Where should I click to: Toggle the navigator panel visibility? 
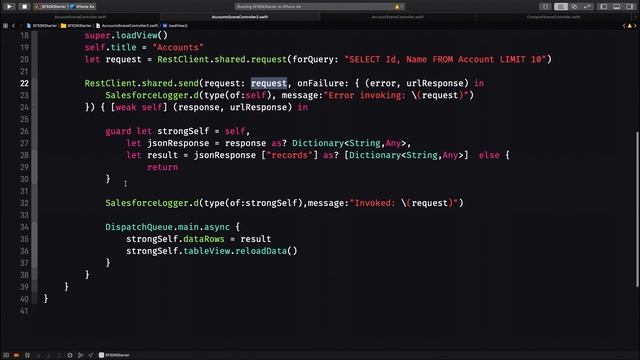[604, 7]
